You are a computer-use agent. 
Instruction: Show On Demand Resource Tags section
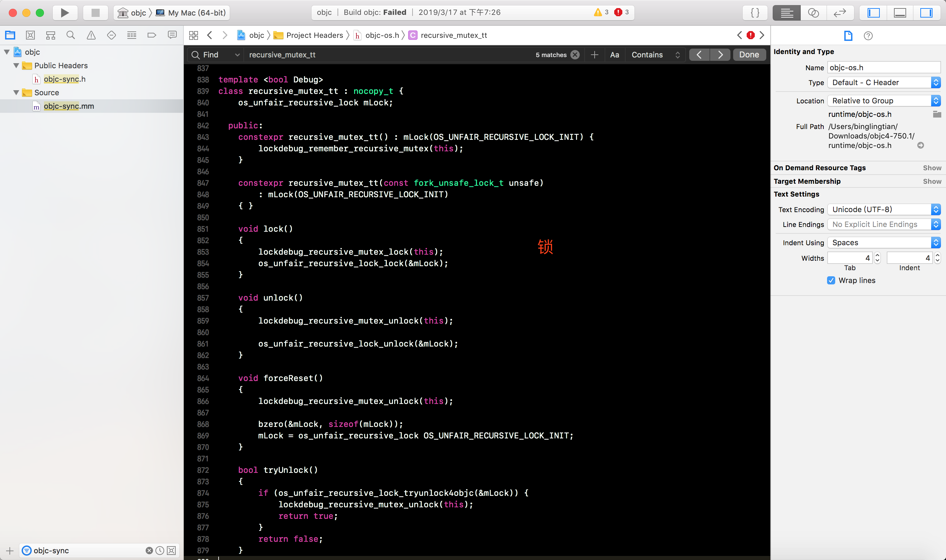pos(932,168)
